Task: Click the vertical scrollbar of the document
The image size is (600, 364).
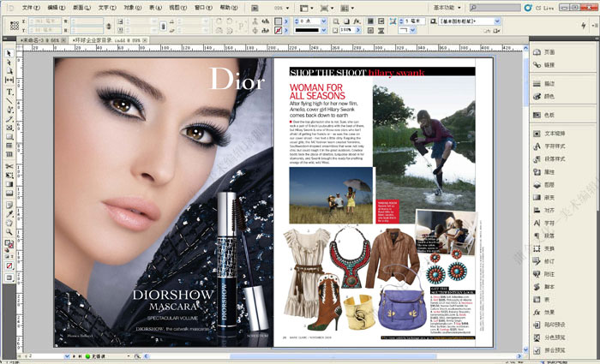Action: (525, 199)
